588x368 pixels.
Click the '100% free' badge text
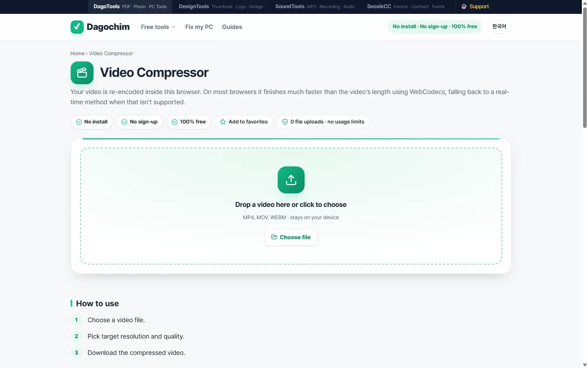(x=193, y=122)
